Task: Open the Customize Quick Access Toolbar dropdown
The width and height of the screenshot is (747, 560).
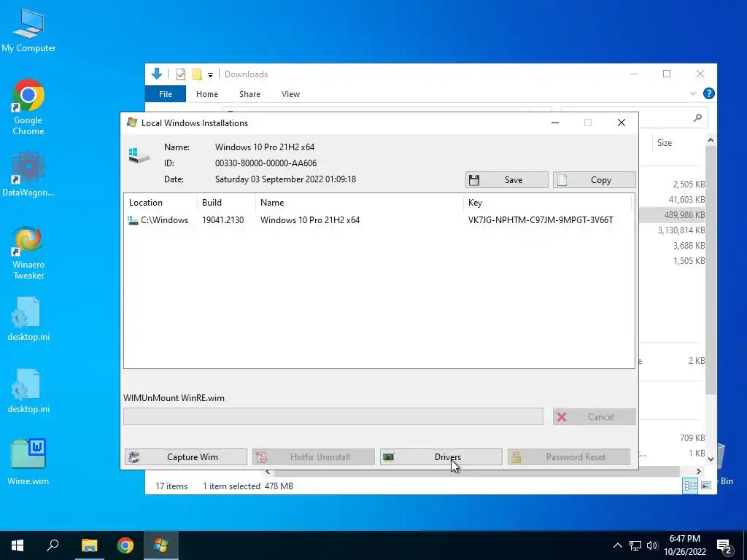Action: [x=210, y=75]
